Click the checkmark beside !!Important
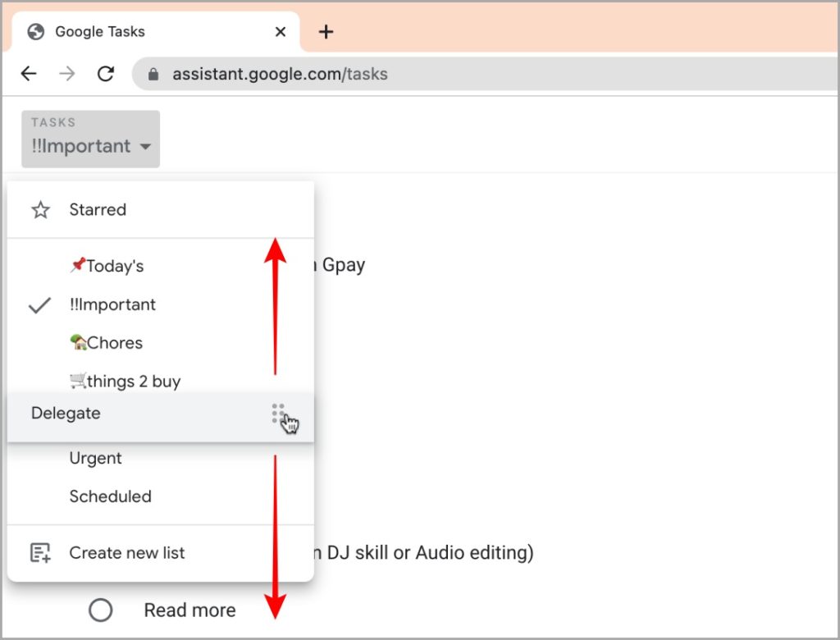The height and width of the screenshot is (640, 840). 39,305
